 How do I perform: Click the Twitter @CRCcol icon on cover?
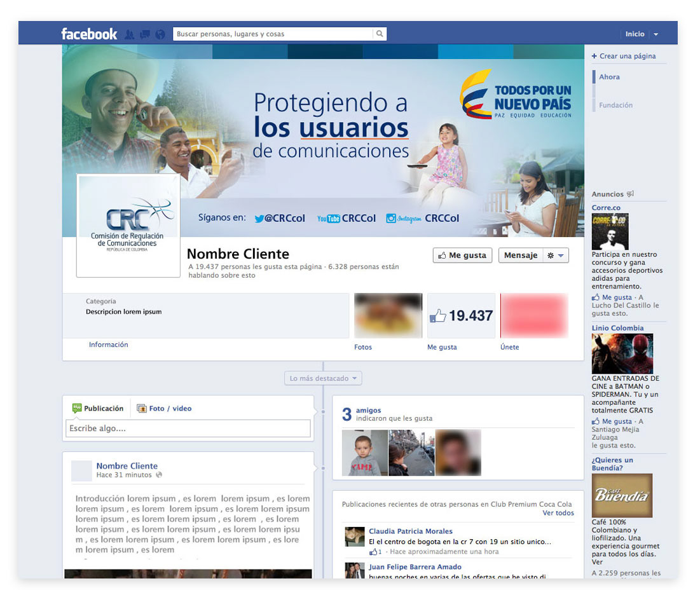click(259, 219)
